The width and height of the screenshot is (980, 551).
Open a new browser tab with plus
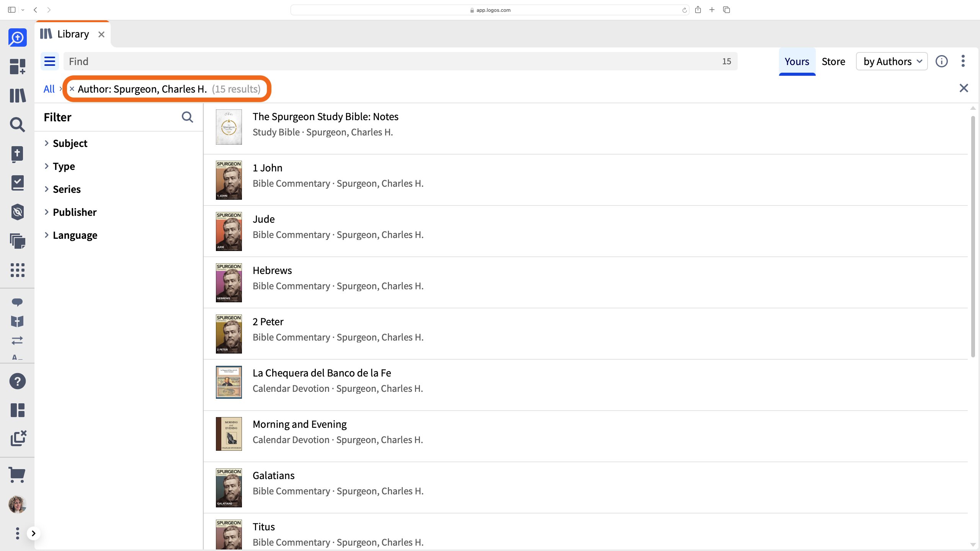pos(712,10)
